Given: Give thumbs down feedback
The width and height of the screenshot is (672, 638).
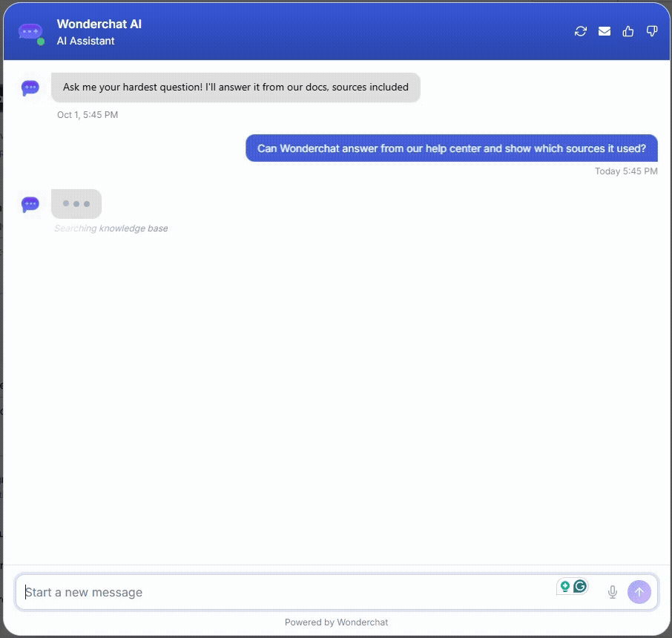Looking at the screenshot, I should coord(652,31).
